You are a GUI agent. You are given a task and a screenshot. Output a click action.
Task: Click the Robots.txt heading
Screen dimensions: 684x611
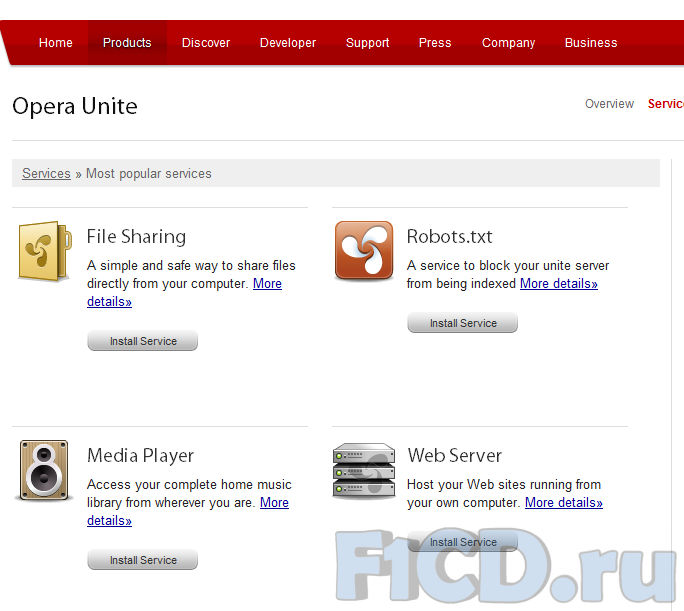click(x=449, y=237)
